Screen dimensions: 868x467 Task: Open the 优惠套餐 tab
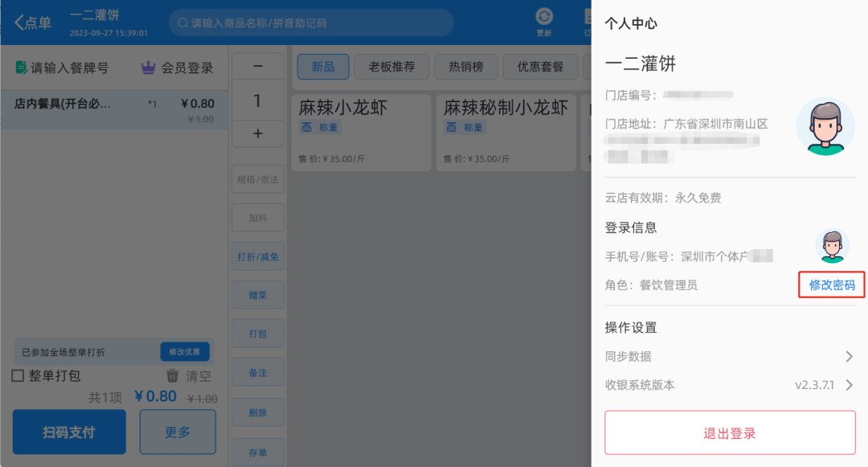pyautogui.click(x=541, y=67)
